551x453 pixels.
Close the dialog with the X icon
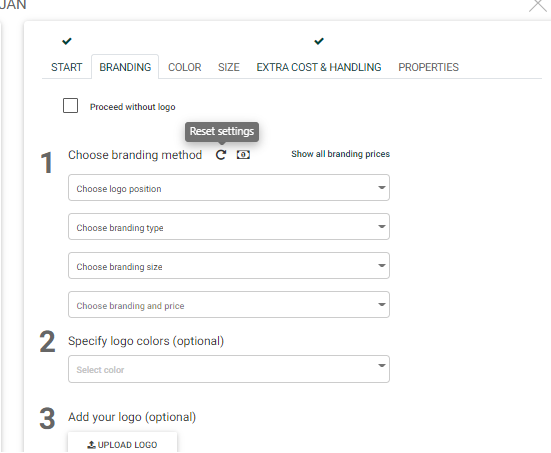[x=538, y=5]
